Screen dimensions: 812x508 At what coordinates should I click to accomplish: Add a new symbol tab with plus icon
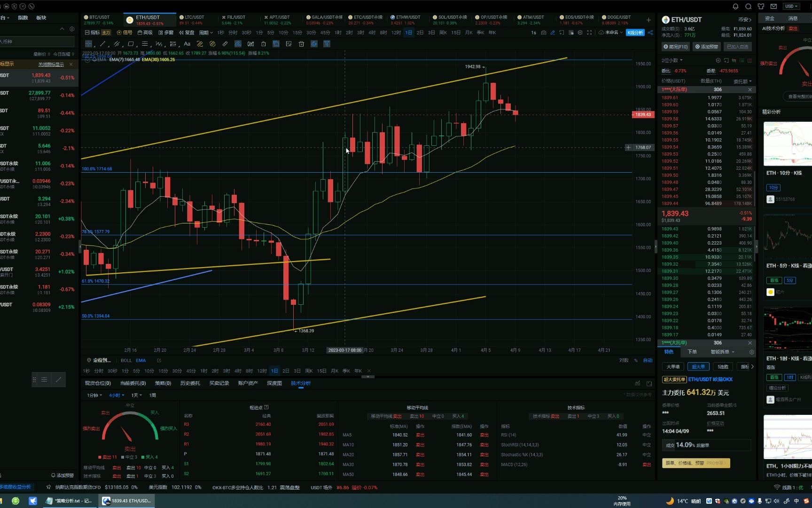[648, 20]
